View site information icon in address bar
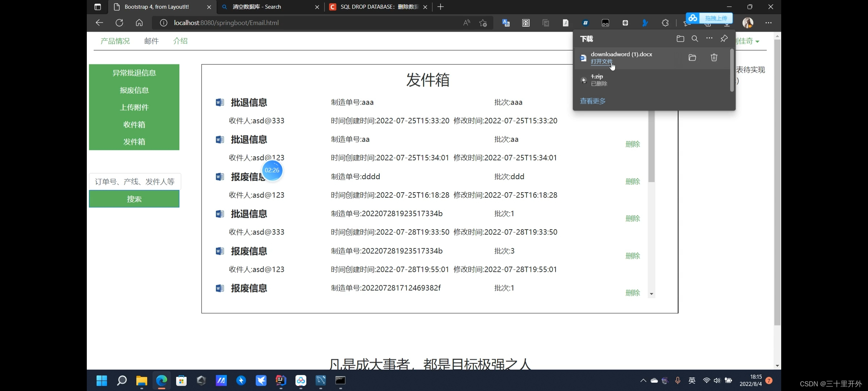The image size is (868, 391). pos(163,23)
